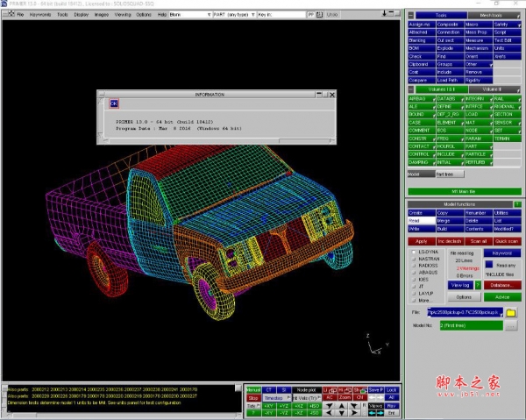Expand the Other tools dropdown
The width and height of the screenshot is (526, 420).
click(476, 64)
